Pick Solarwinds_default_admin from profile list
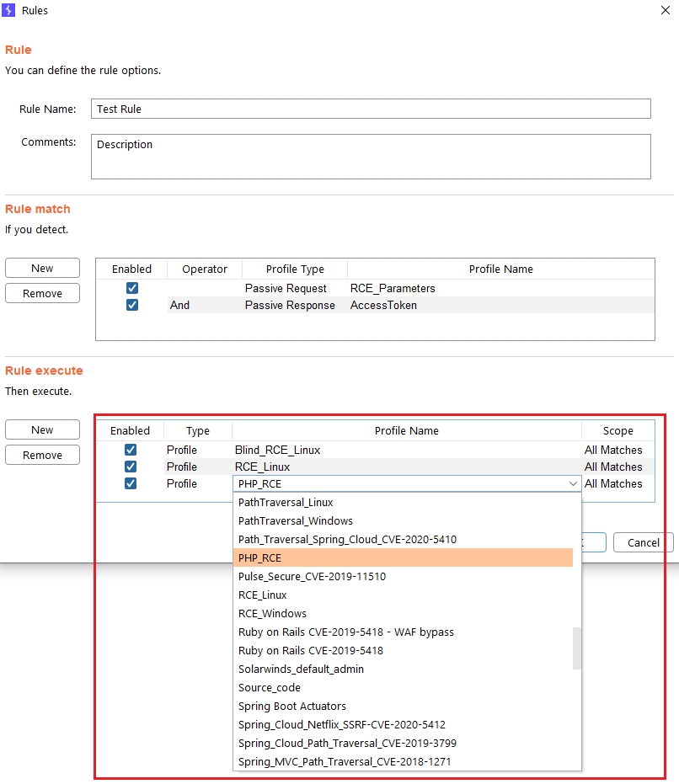 [301, 669]
